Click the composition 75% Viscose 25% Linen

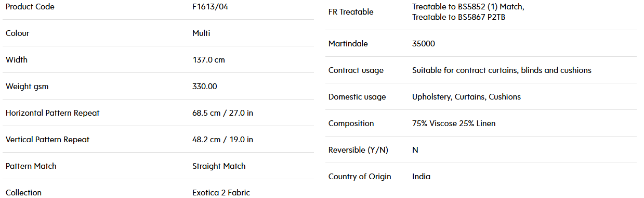point(454,123)
